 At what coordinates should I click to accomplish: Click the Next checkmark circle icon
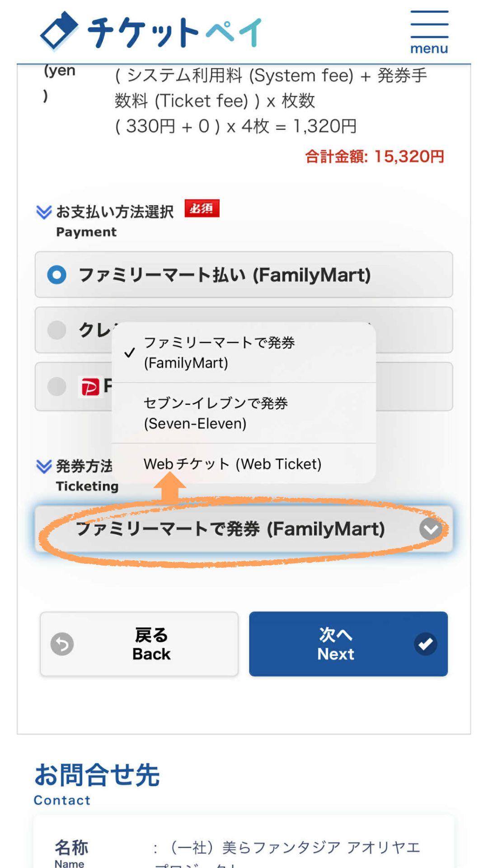tap(425, 644)
